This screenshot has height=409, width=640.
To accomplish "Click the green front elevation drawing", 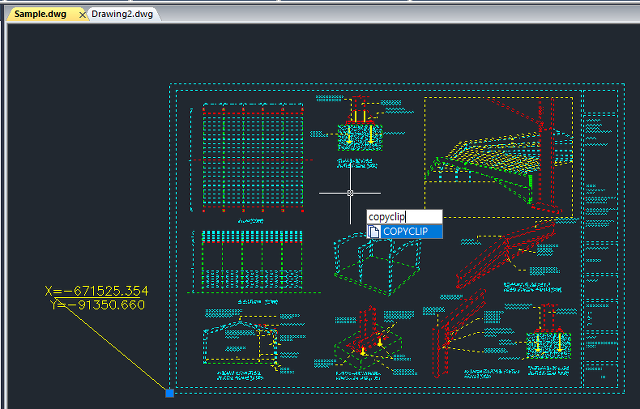I will 250,262.
